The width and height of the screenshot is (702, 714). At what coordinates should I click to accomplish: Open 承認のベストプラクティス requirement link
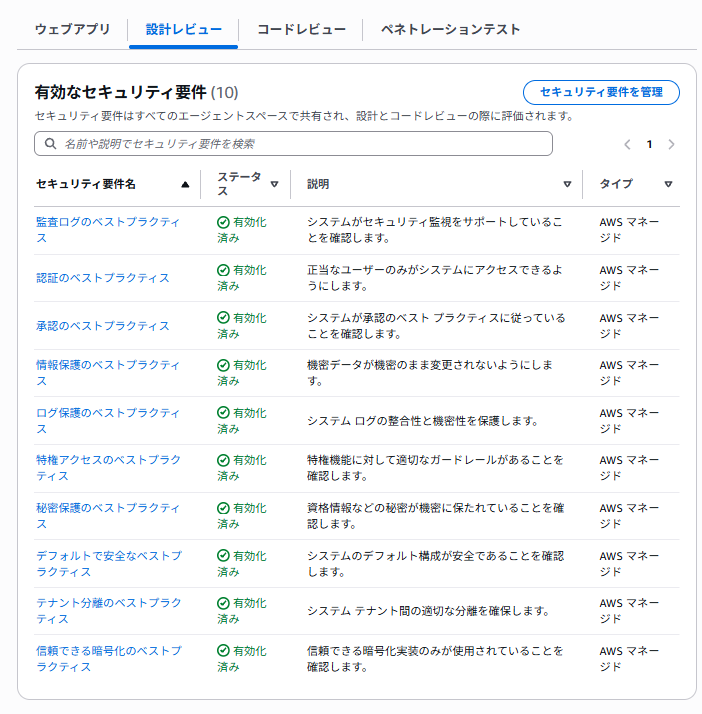click(x=103, y=326)
